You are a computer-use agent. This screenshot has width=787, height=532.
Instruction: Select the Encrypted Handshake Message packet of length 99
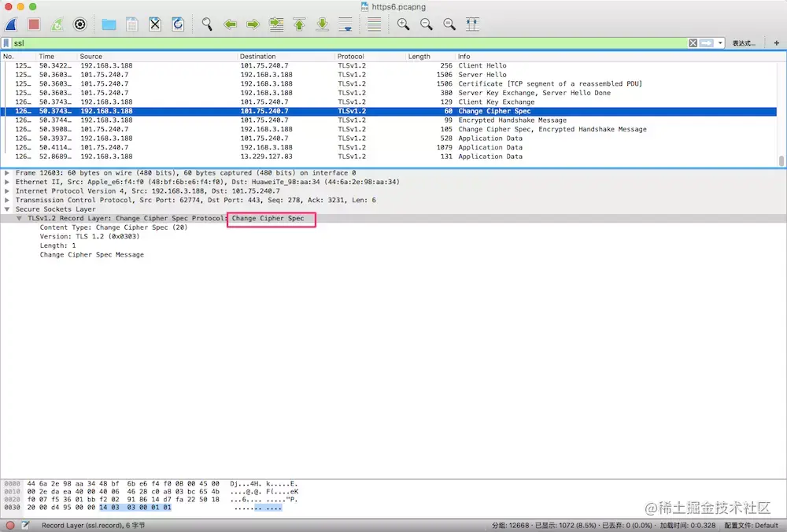pos(389,120)
